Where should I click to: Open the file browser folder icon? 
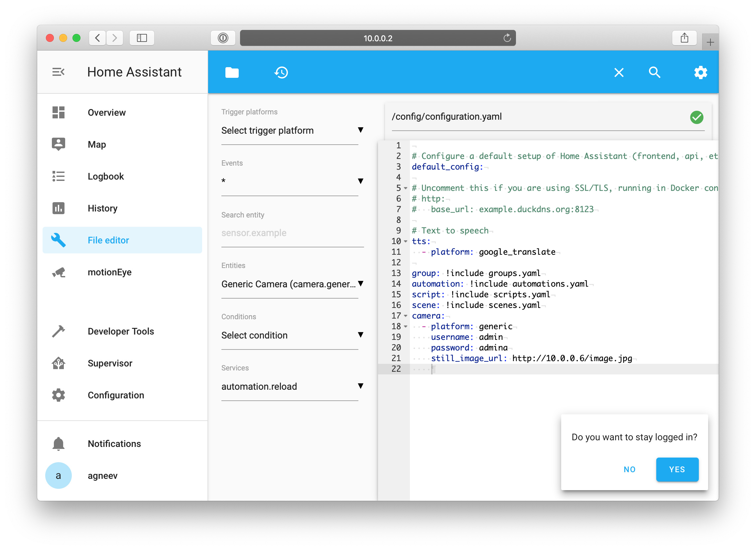point(232,72)
